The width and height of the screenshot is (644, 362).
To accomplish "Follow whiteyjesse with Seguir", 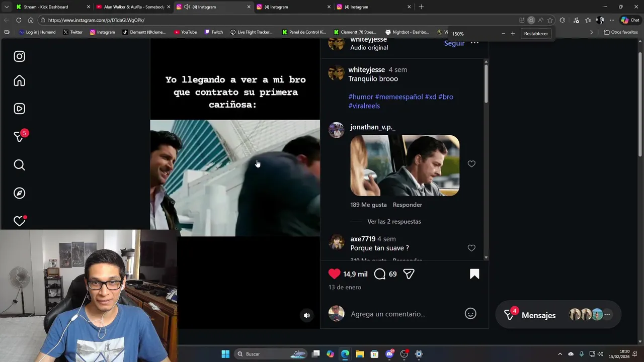I will pyautogui.click(x=454, y=43).
